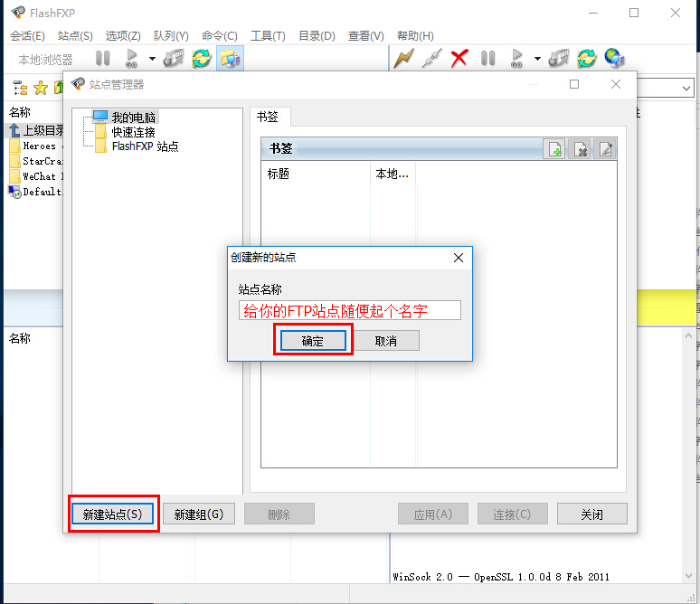The image size is (700, 604).
Task: Click the 关闭 button in site manager
Action: (592, 514)
